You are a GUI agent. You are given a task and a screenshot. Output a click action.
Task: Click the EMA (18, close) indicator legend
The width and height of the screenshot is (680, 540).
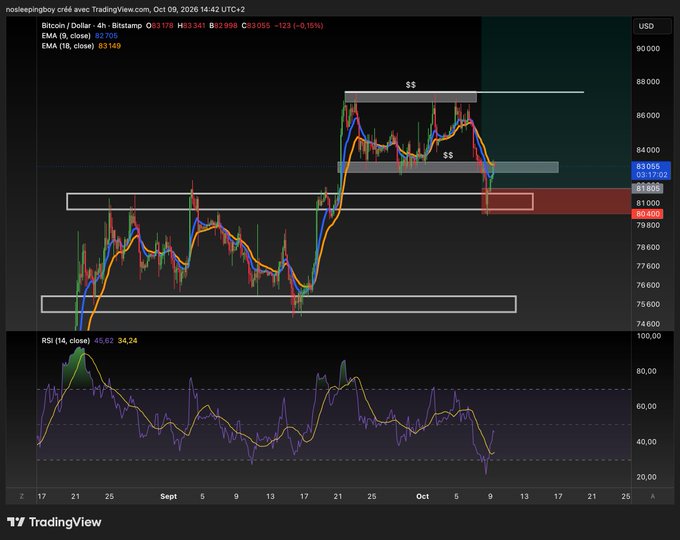68,46
